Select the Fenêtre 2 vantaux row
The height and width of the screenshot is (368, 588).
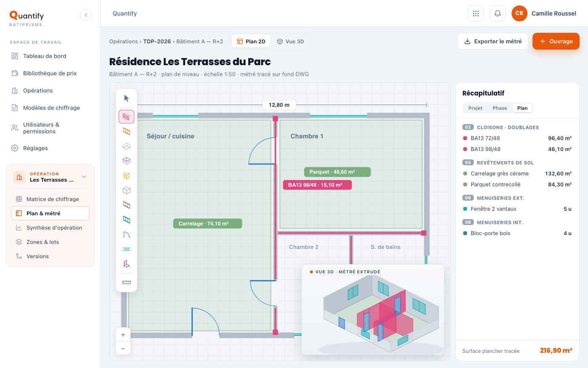coord(517,209)
